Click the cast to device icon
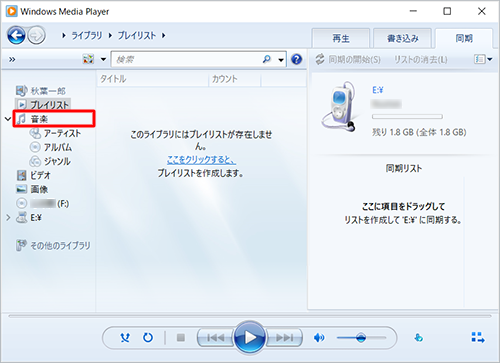The width and height of the screenshot is (500, 363). pos(418,338)
